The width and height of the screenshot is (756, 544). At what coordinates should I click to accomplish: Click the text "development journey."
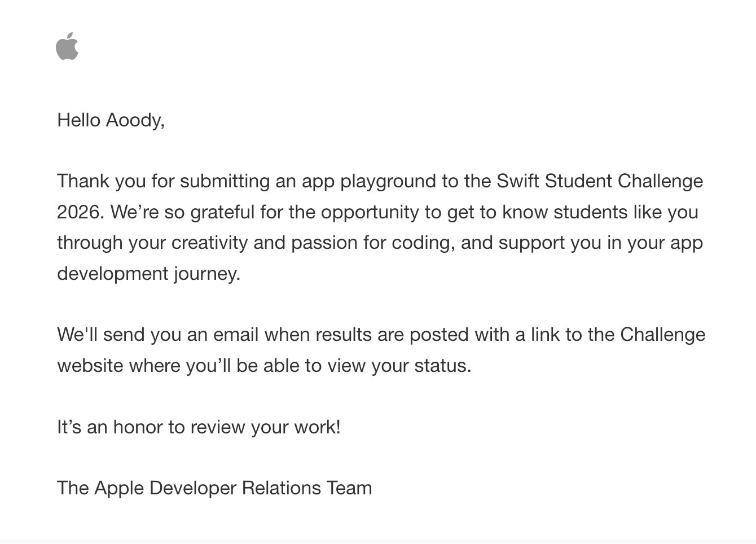[x=149, y=274]
